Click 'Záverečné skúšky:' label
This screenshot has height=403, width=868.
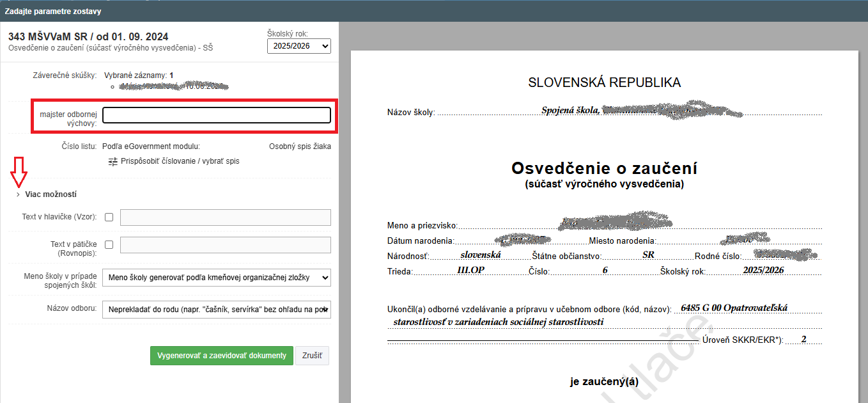[65, 75]
